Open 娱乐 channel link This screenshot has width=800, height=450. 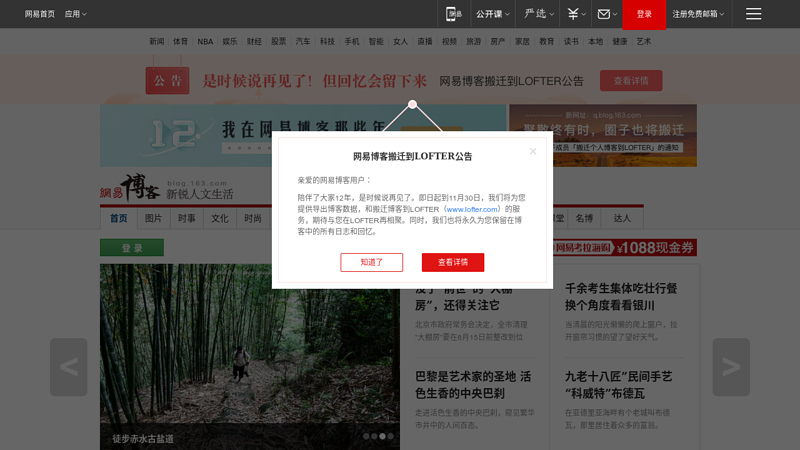point(230,41)
